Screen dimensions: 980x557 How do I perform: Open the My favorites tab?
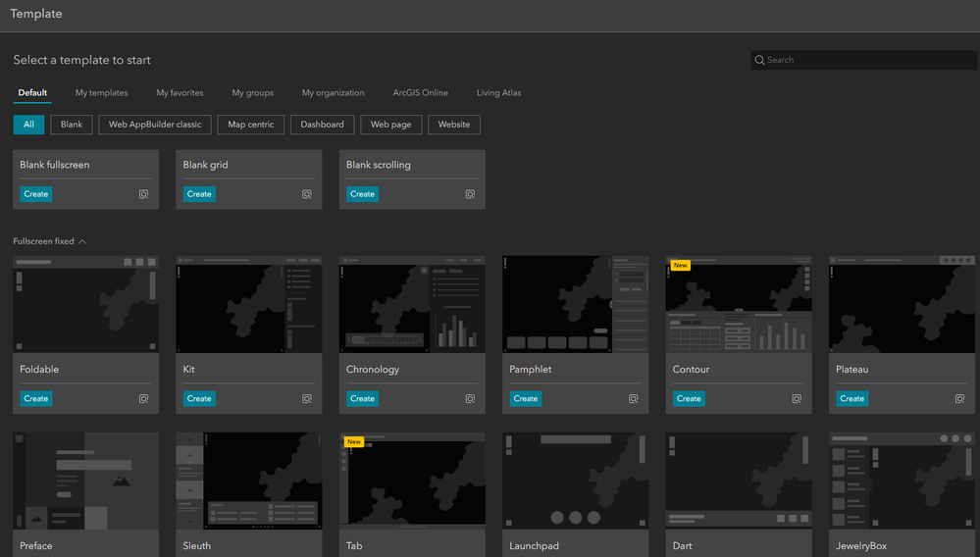180,92
